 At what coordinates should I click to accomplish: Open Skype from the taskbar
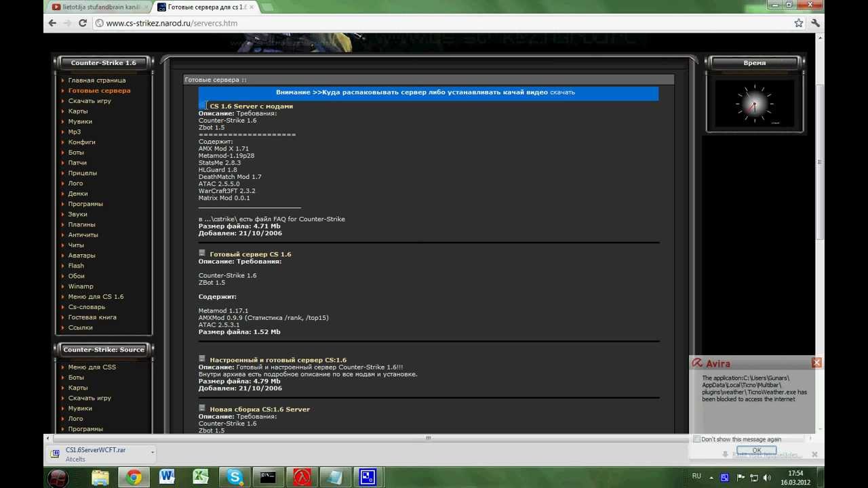coord(235,477)
